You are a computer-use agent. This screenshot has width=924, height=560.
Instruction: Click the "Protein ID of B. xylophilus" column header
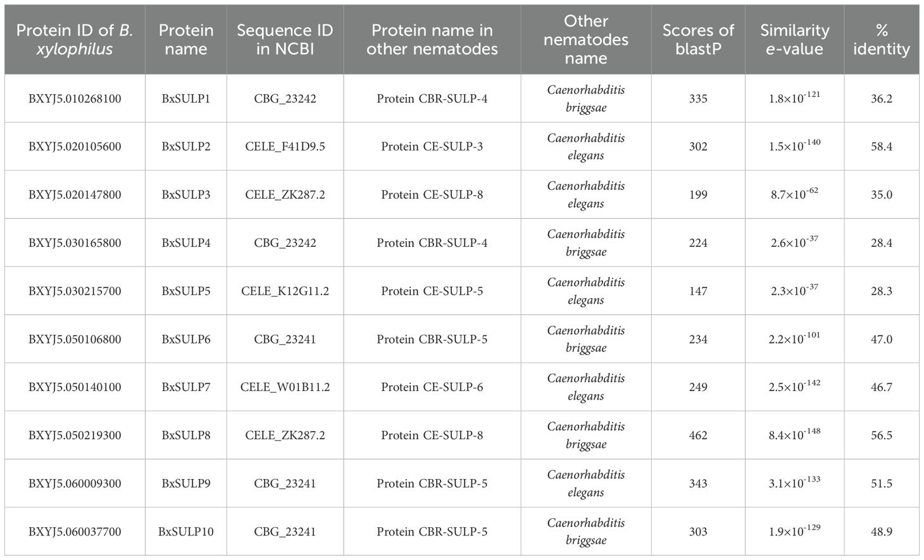(x=75, y=39)
